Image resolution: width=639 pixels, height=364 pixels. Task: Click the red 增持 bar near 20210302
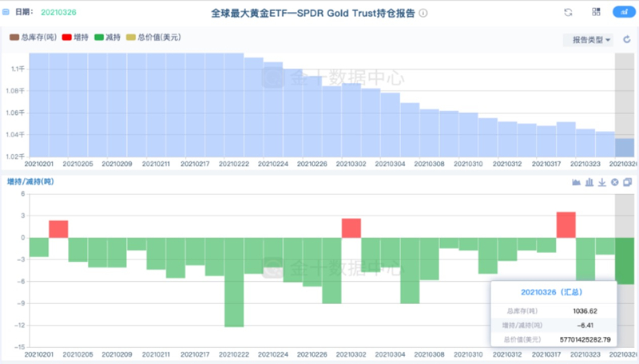click(x=351, y=228)
